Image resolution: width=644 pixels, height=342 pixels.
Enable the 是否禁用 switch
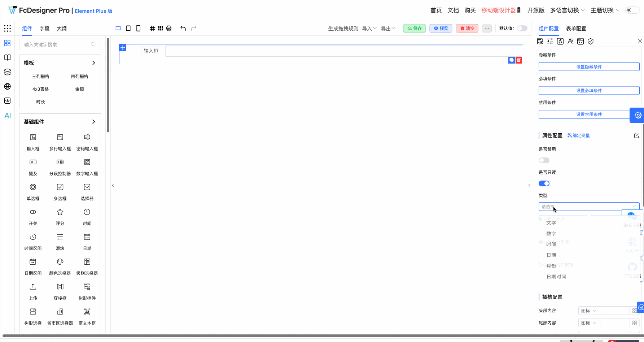pos(544,160)
